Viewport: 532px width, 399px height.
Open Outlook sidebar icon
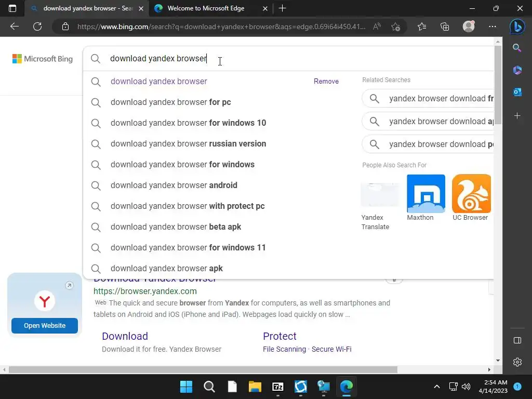[x=517, y=92]
